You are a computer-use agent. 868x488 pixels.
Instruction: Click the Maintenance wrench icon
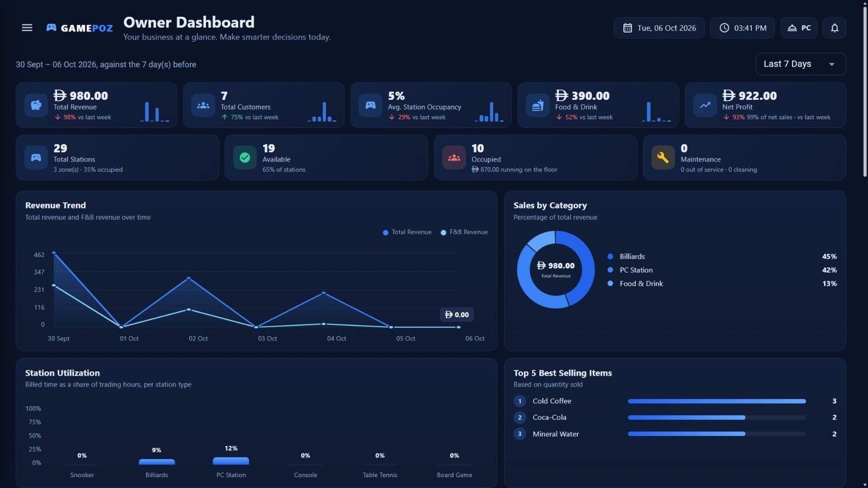pos(663,158)
